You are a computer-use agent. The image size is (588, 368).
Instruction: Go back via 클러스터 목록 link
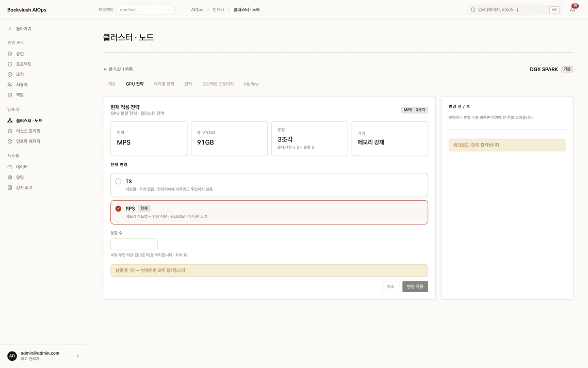point(118,69)
